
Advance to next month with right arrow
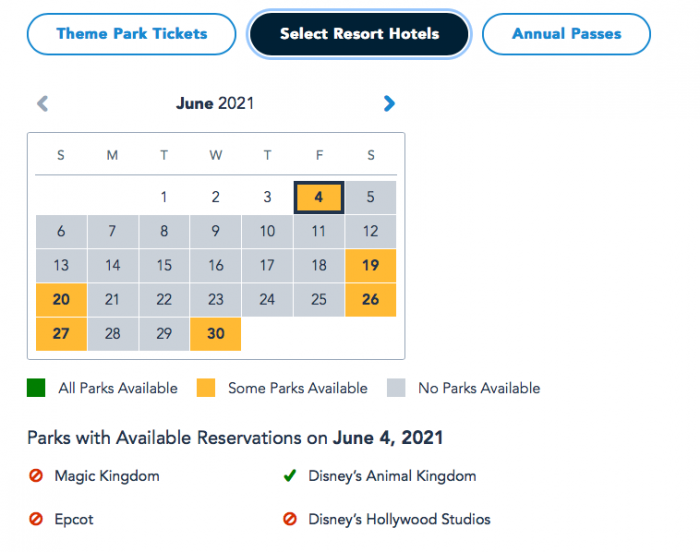tap(389, 103)
